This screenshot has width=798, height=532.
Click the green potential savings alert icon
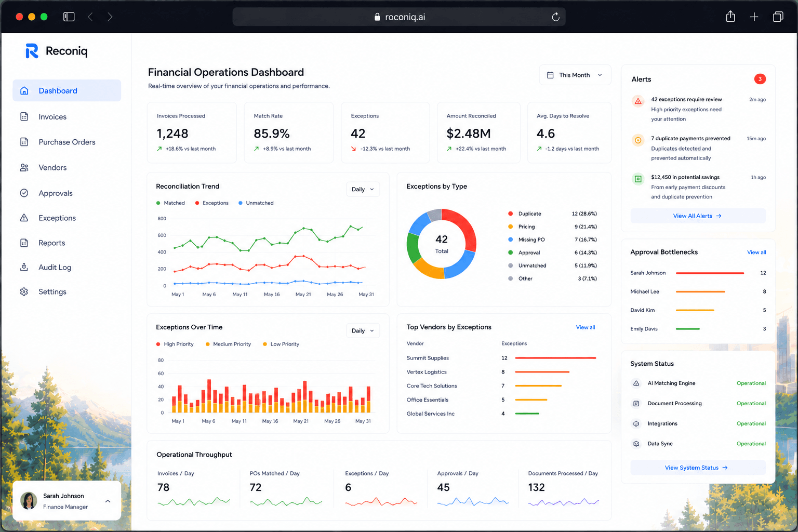pyautogui.click(x=638, y=179)
